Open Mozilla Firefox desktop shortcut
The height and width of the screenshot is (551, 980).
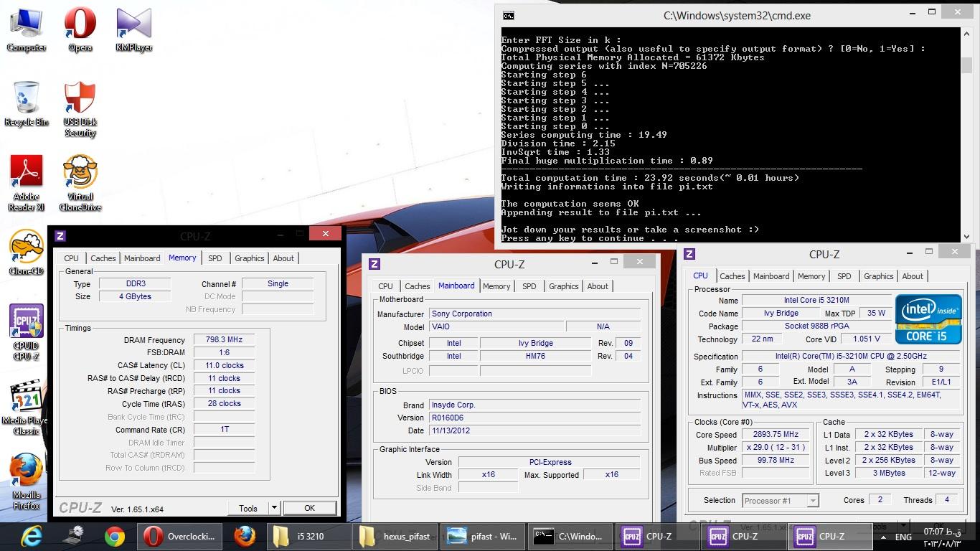(x=27, y=481)
